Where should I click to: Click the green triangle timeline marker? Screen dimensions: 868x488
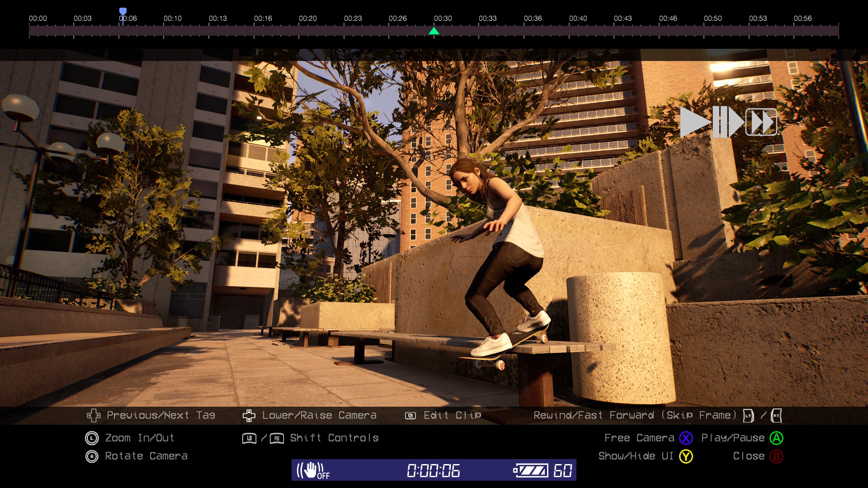(434, 31)
